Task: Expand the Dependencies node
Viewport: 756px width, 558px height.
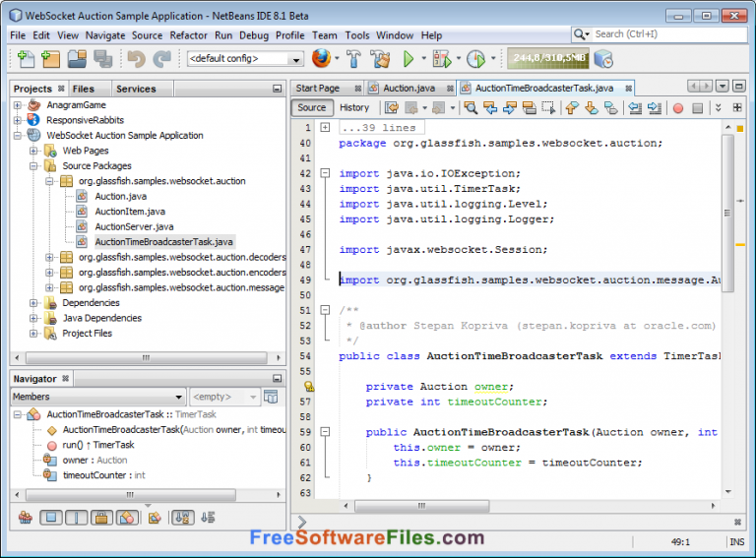Action: point(33,303)
